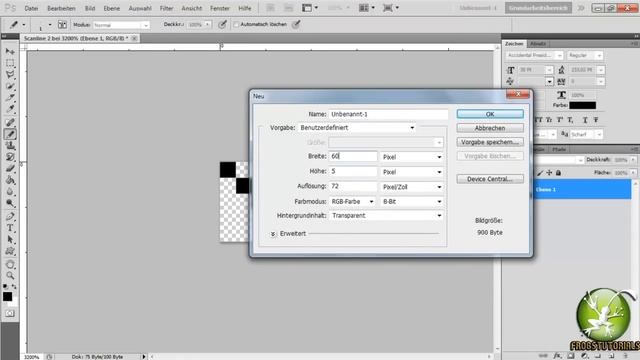The height and width of the screenshot is (360, 640).
Task: Click the Name field Unbenannt-1
Action: pos(388,114)
